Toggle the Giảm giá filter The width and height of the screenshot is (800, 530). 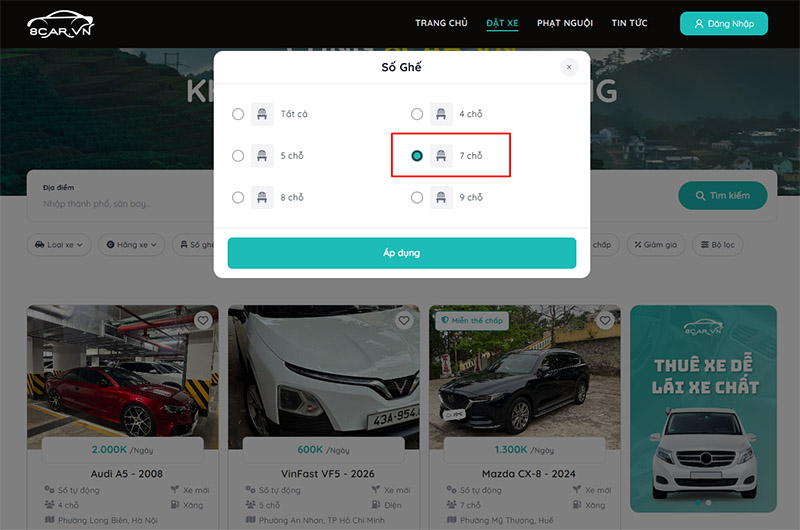pos(656,245)
